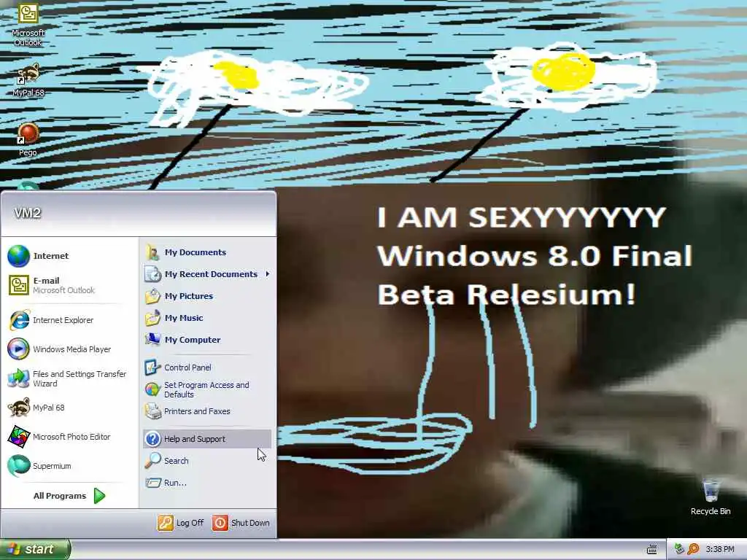The width and height of the screenshot is (747, 560).
Task: Click the orange magnifier tray icon
Action: point(693,550)
